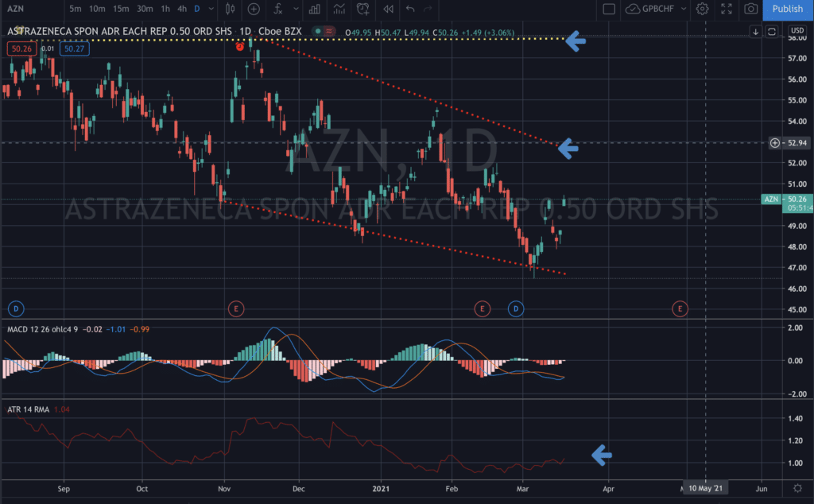Toggle the layout square selector
814x504 pixels.
609,9
